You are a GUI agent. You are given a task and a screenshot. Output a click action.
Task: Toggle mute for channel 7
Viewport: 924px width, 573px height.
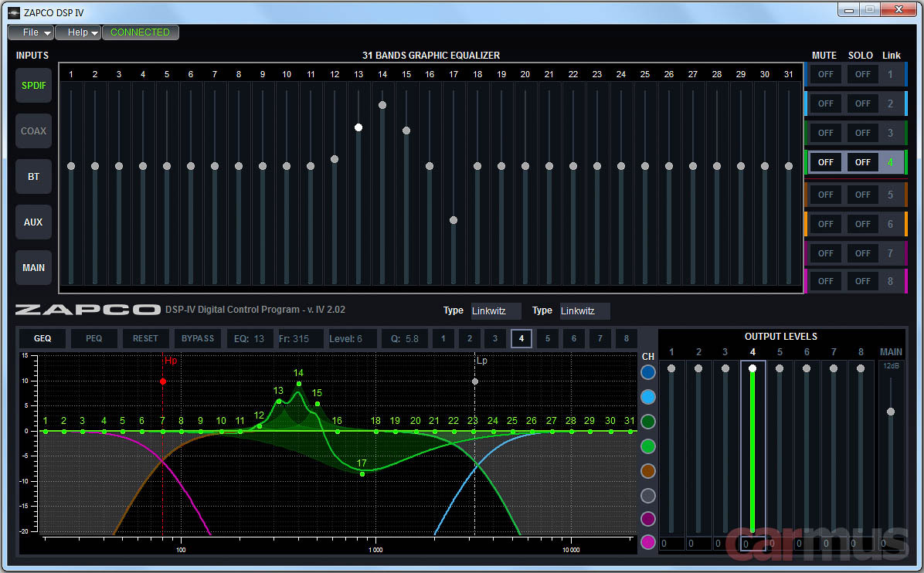pyautogui.click(x=825, y=253)
